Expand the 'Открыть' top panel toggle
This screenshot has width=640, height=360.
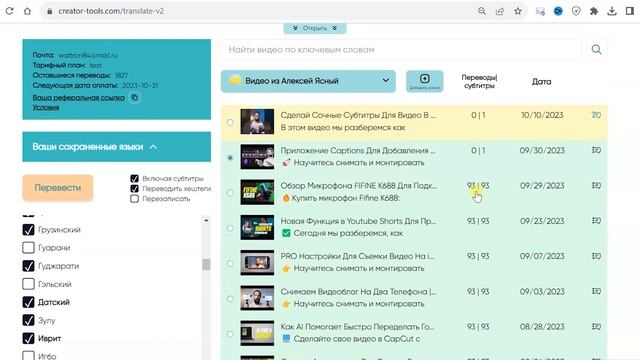click(315, 28)
